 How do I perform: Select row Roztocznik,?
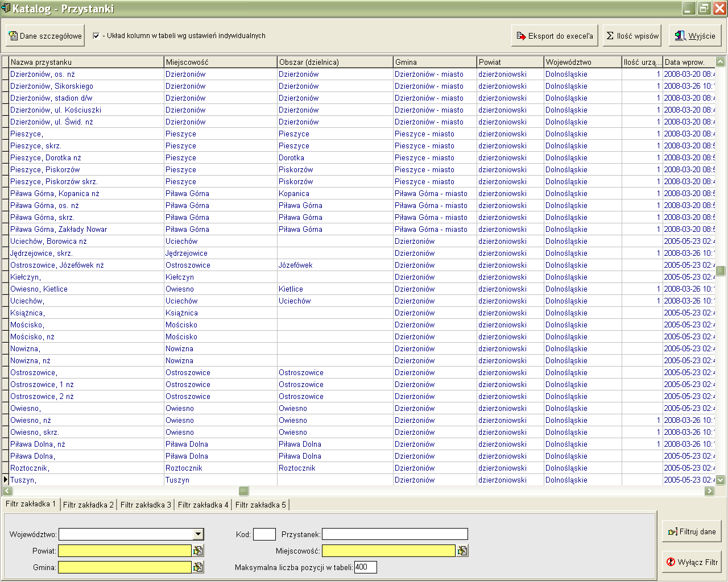362,468
